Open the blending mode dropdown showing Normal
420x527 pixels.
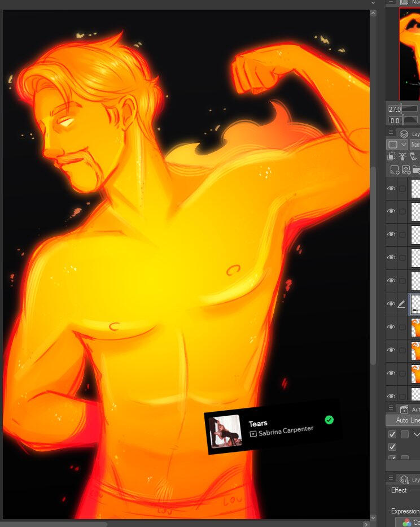415,145
